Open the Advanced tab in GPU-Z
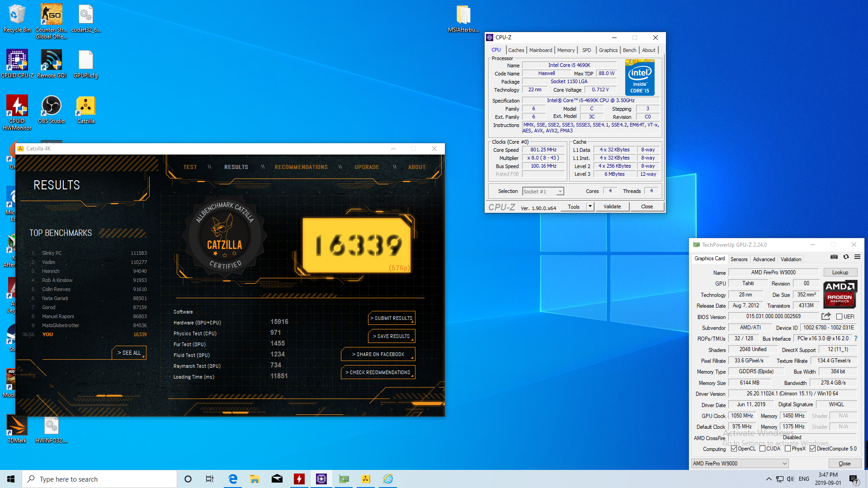Screen dimensions: 868x488 click(764, 259)
